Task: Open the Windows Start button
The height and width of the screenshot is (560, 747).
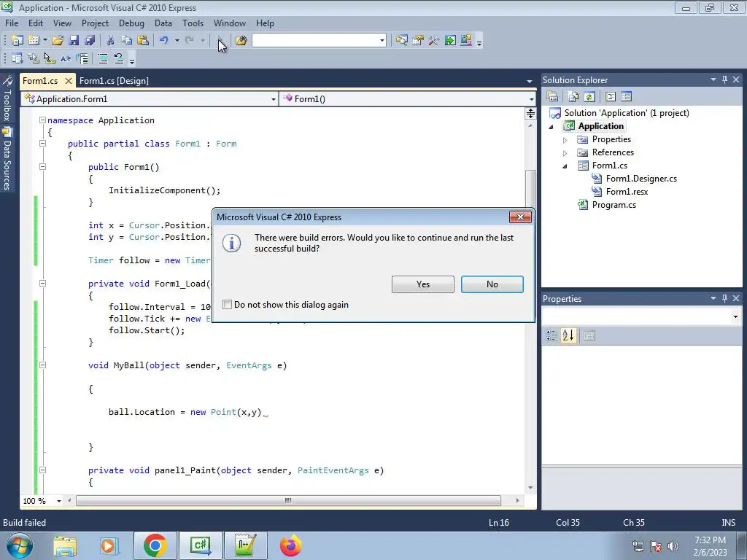Action: (20, 545)
